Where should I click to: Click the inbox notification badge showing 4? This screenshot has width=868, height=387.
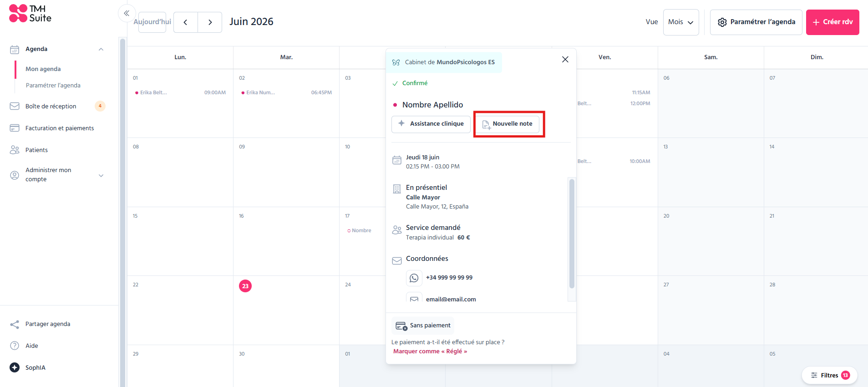(x=100, y=106)
